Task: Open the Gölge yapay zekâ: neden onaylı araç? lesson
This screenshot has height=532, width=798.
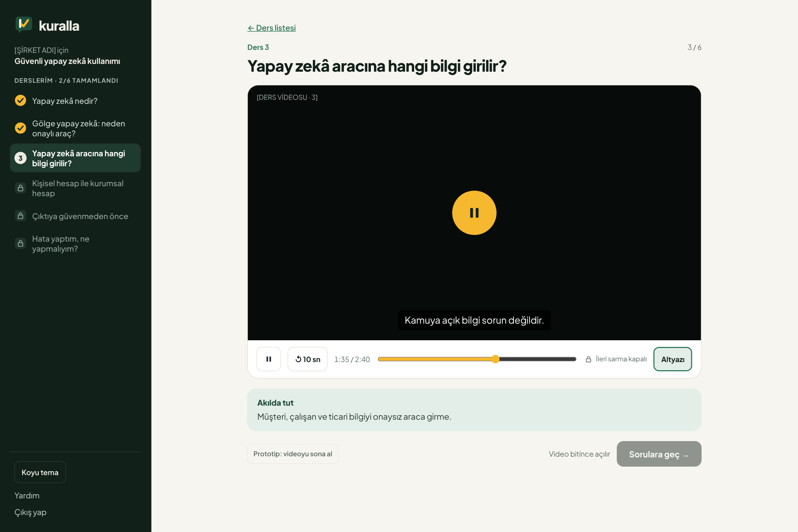Action: point(75,128)
